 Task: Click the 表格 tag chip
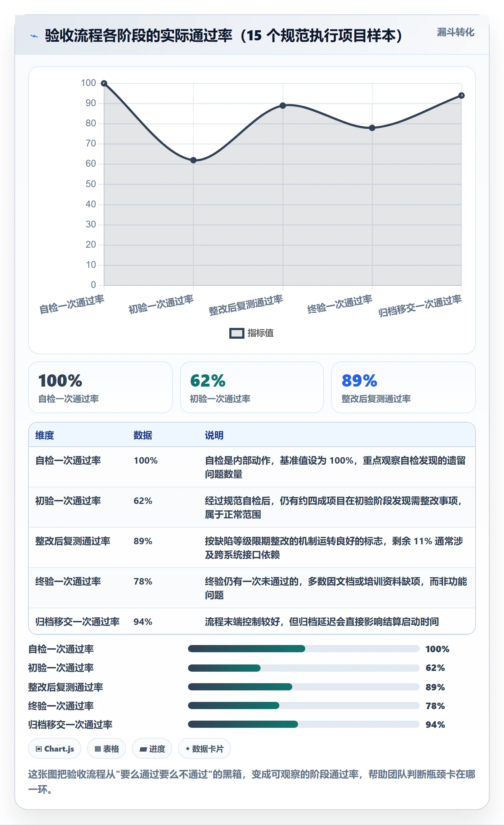(x=107, y=749)
